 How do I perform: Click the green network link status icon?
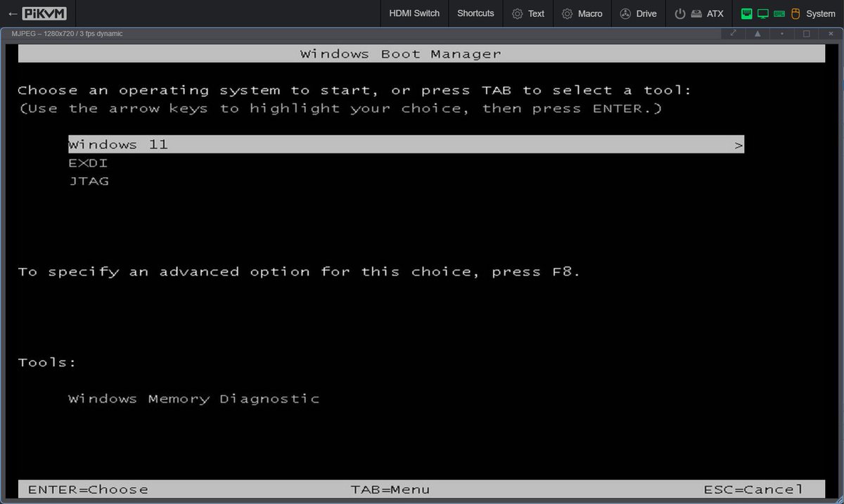(746, 13)
